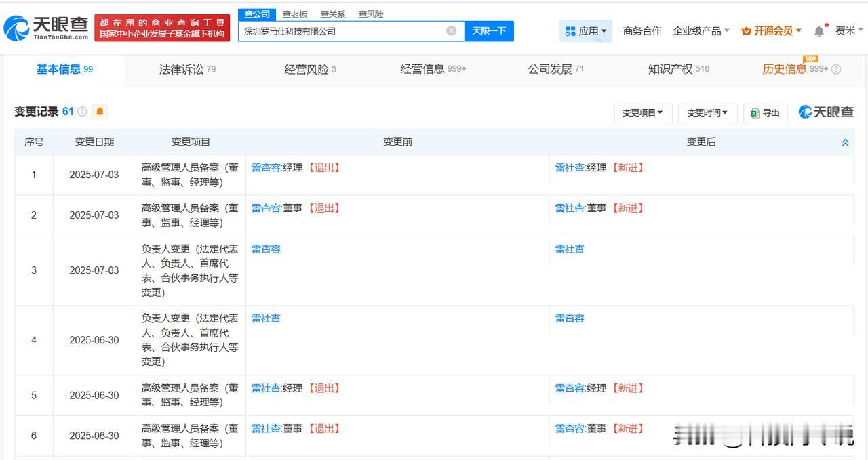Click the 序号 column header

[34, 142]
